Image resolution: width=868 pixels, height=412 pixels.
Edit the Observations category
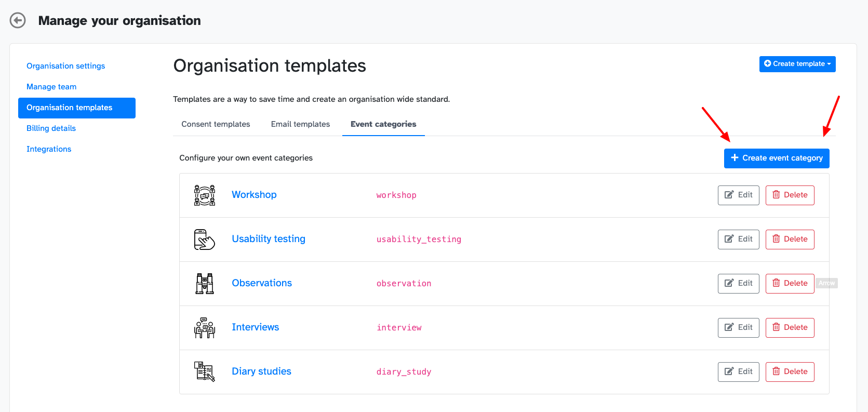[738, 284]
